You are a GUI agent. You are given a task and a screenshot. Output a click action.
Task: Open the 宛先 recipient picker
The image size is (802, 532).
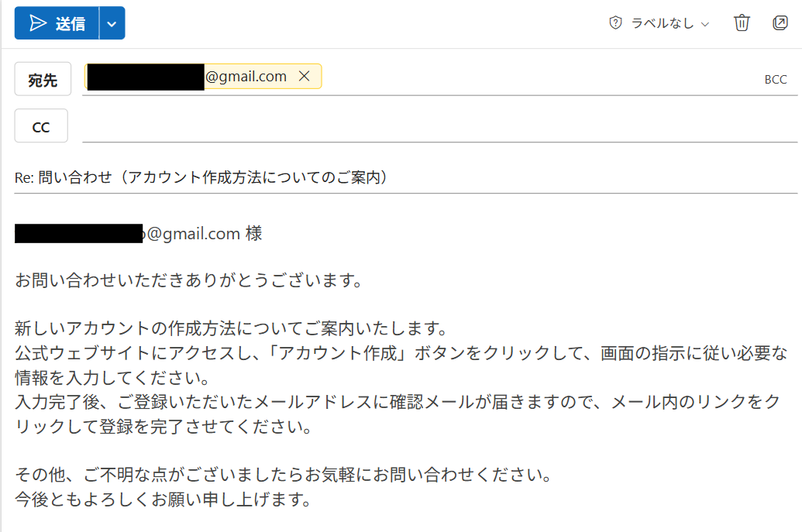click(43, 79)
